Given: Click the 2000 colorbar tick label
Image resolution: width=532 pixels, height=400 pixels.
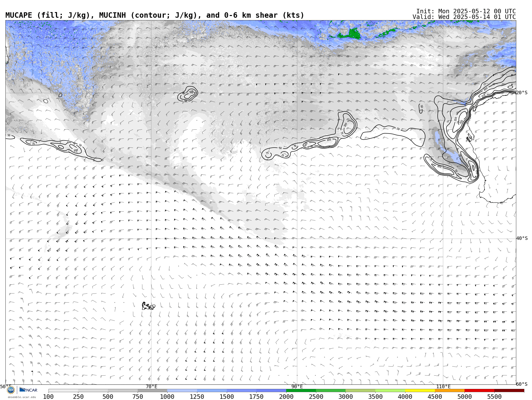Looking at the screenshot, I should pos(286,397).
